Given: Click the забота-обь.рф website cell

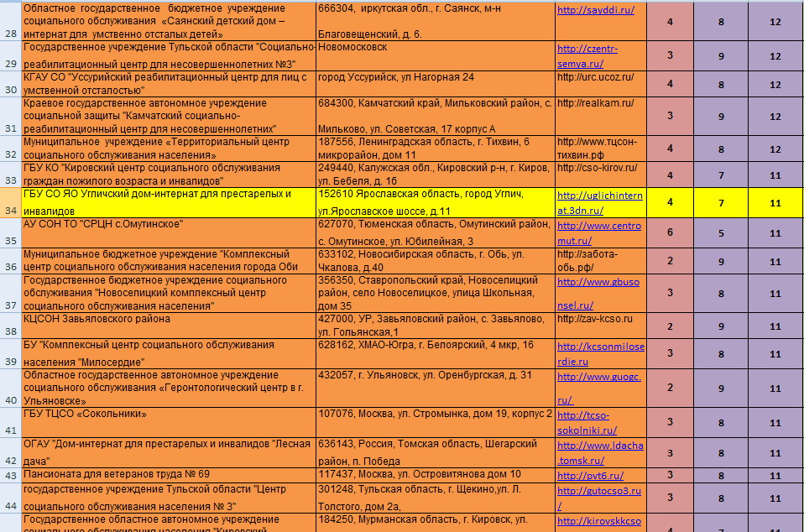Looking at the screenshot, I should 600,261.
